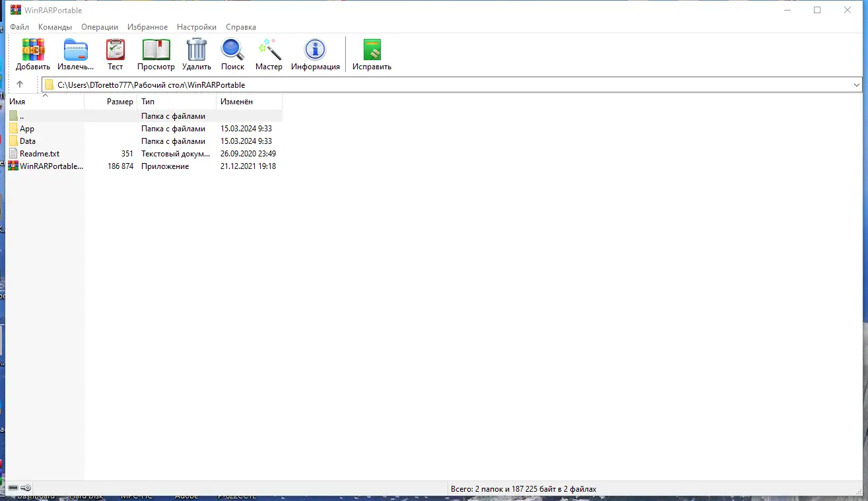Open the Просмотр (View) tool
Viewport: 868px width, 501px height.
click(156, 50)
